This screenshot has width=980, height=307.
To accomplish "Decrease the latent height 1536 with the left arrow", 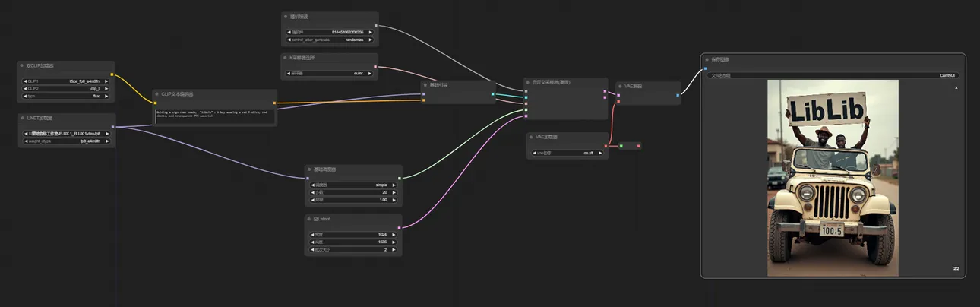I will tap(313, 242).
